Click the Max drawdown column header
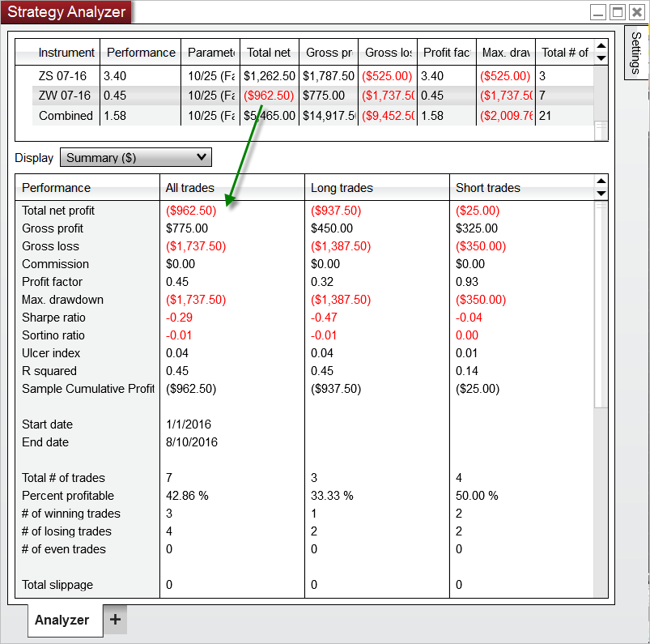This screenshot has height=644, width=650. 506,52
